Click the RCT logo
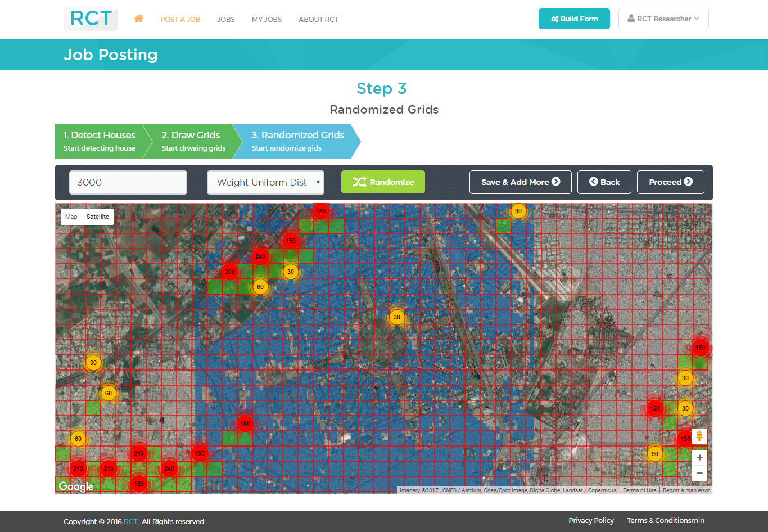The height and width of the screenshot is (532, 768). pos(91,19)
